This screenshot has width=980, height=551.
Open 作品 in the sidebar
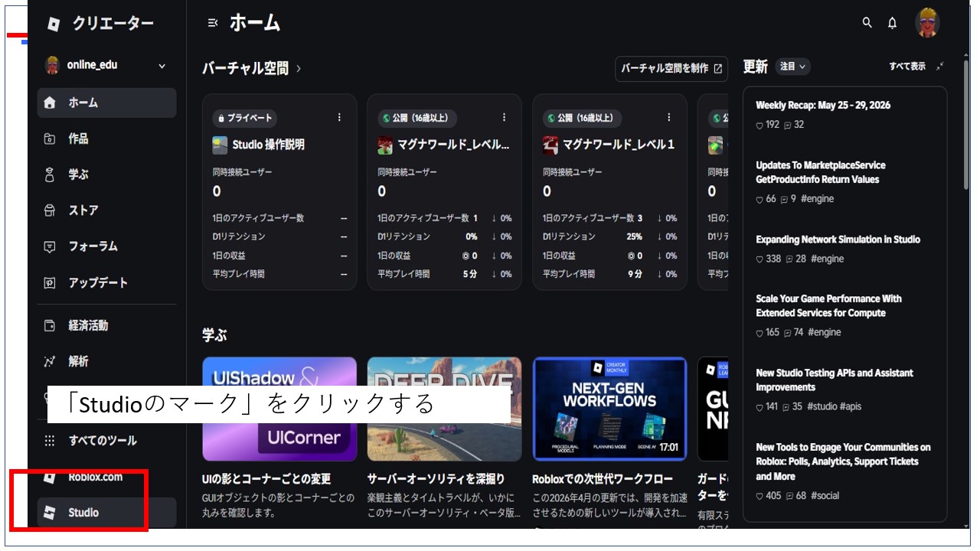point(106,139)
